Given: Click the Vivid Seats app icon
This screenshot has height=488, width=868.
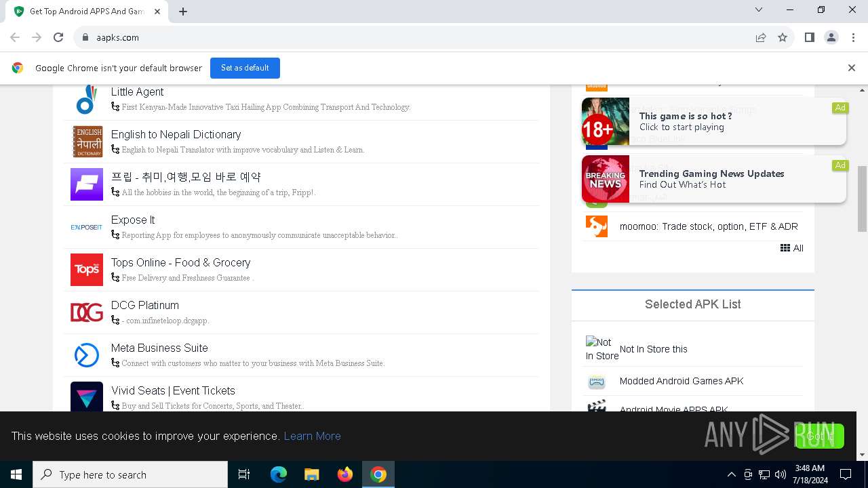Looking at the screenshot, I should (x=87, y=396).
